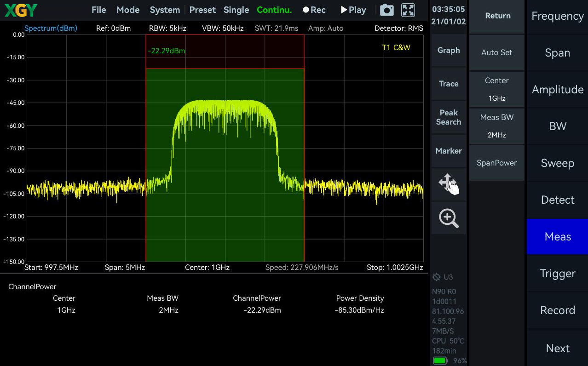
Task: Click the Auto Set button
Action: click(x=497, y=52)
